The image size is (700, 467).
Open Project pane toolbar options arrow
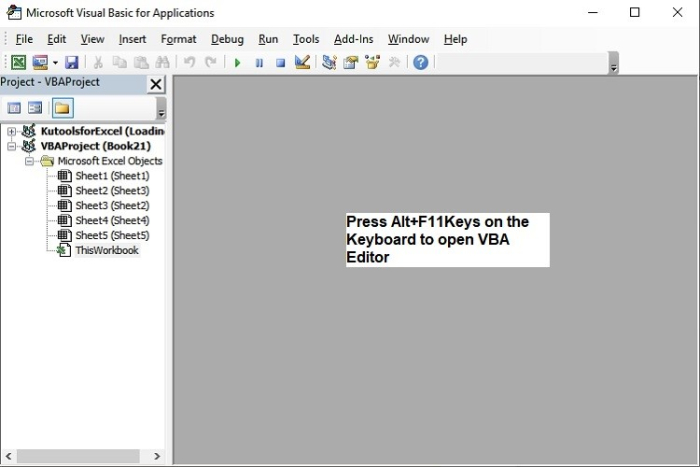162,108
